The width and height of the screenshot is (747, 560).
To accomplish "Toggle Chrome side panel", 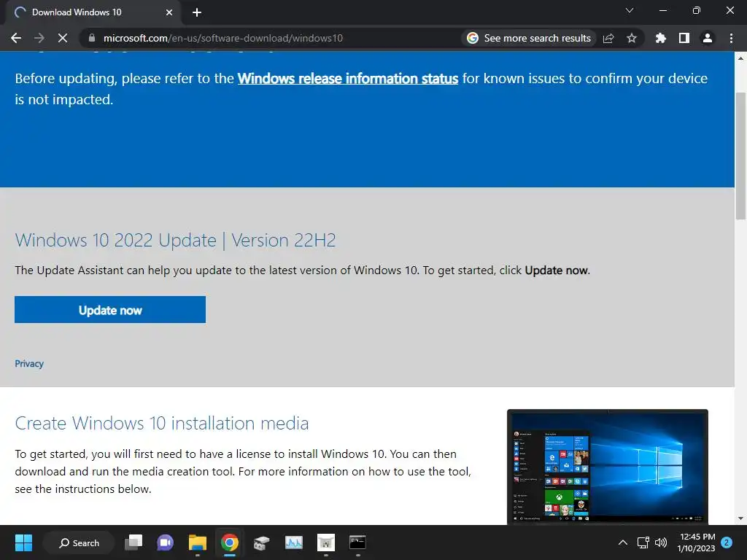I will pos(684,38).
